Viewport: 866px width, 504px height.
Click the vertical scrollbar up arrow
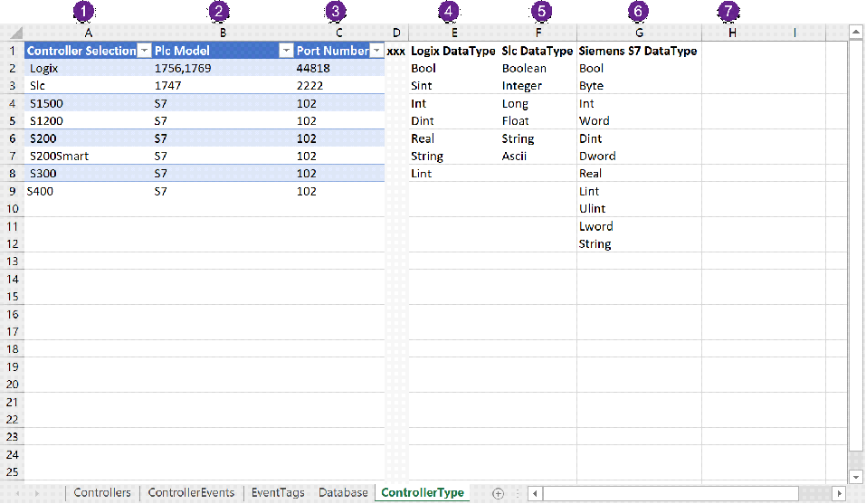tap(856, 32)
